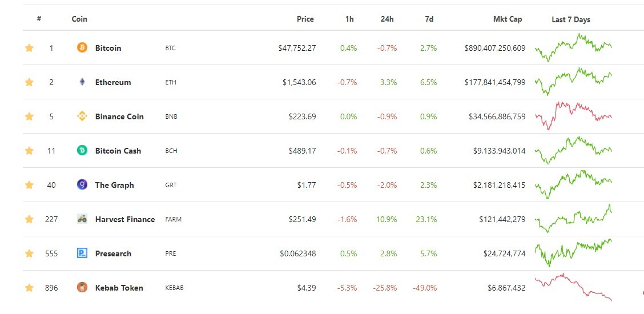Unfavorite Bitcoin using its star
644x314 pixels.
tap(29, 48)
